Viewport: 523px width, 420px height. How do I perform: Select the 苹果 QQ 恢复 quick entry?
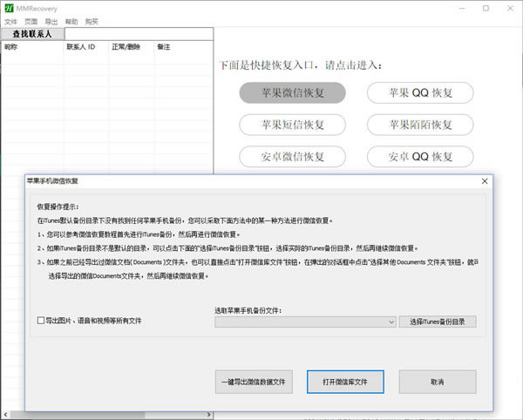[420, 93]
